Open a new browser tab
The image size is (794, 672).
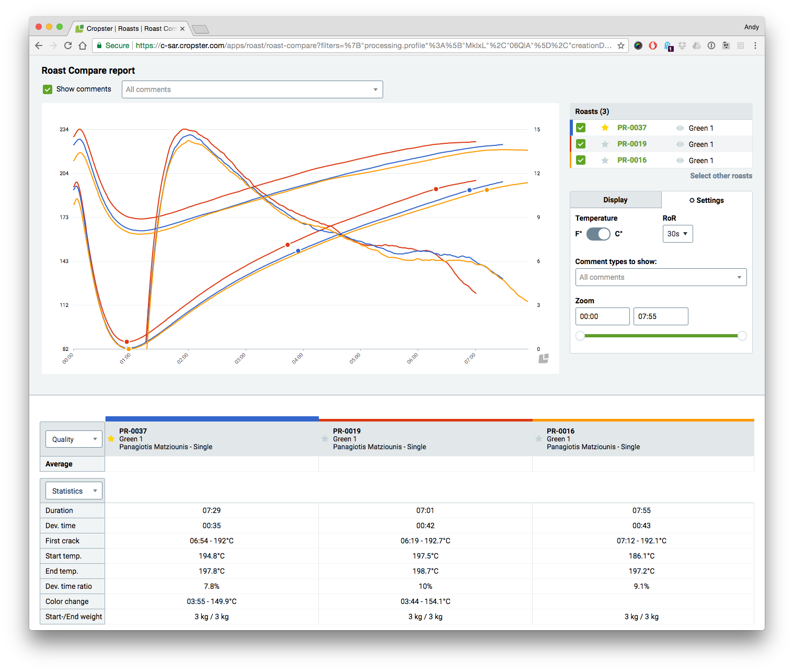pyautogui.click(x=200, y=29)
